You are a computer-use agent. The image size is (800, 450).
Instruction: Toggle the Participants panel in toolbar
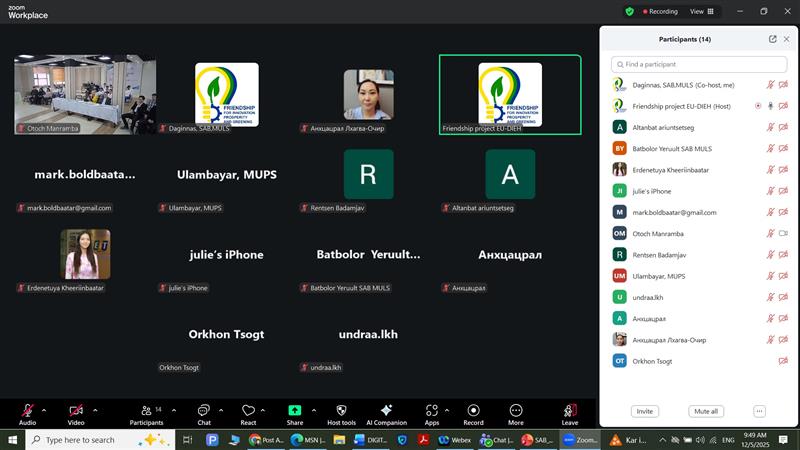click(x=146, y=413)
